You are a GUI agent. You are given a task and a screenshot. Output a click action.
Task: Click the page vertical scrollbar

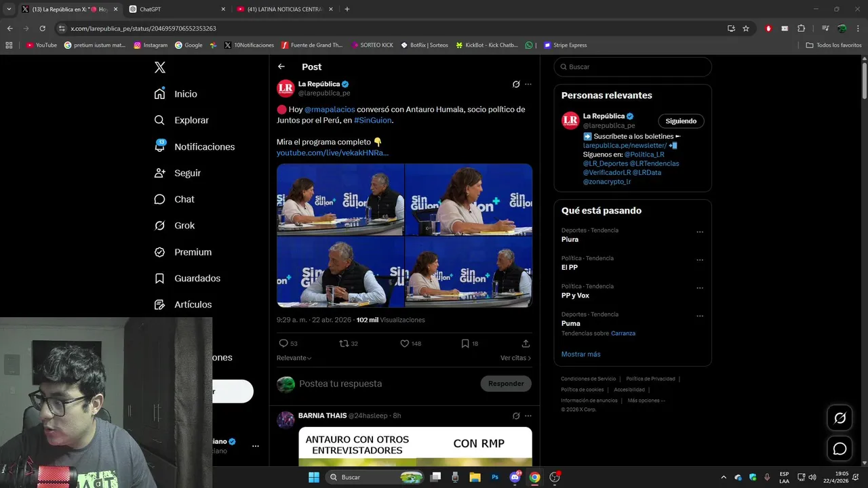865,81
